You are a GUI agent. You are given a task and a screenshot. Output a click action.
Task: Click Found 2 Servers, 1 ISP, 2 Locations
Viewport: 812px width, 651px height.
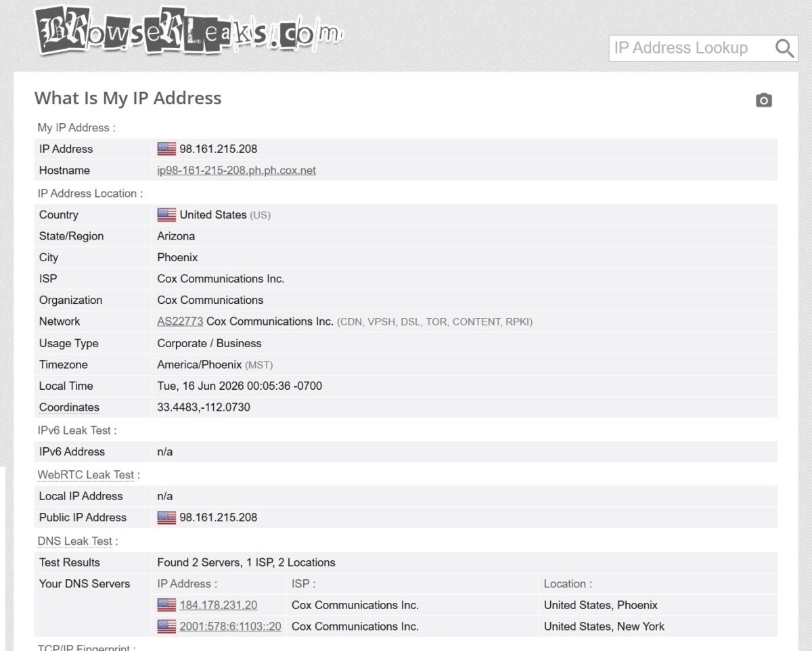(x=246, y=562)
